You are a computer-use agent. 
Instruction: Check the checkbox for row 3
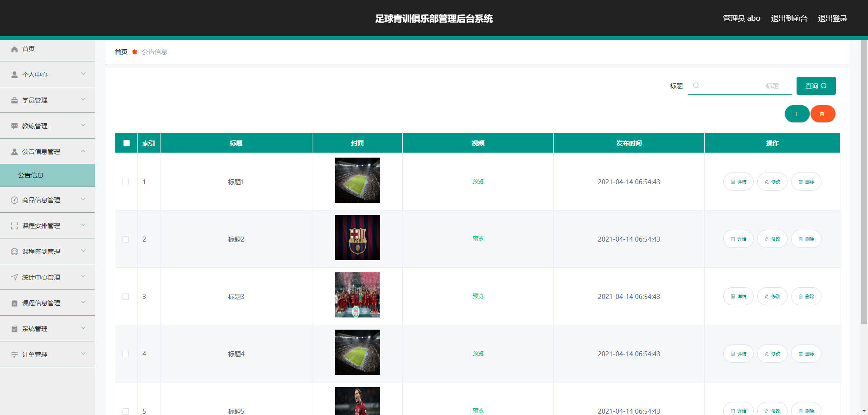[126, 297]
